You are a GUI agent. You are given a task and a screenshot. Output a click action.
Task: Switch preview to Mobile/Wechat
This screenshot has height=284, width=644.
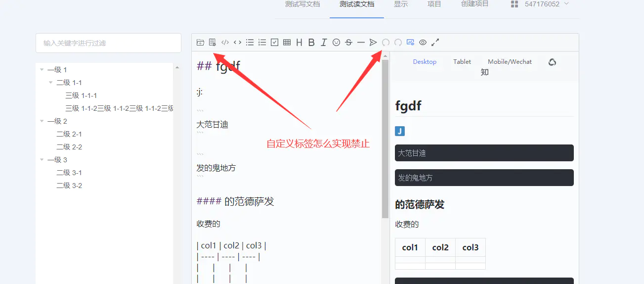[510, 62]
